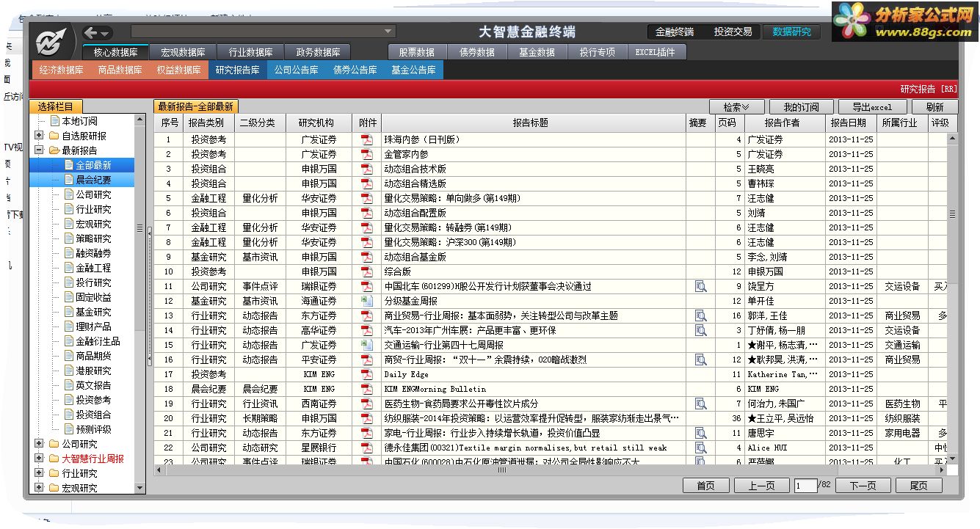Sort by 研究机构 column header
The width and height of the screenshot is (980, 529).
point(319,123)
